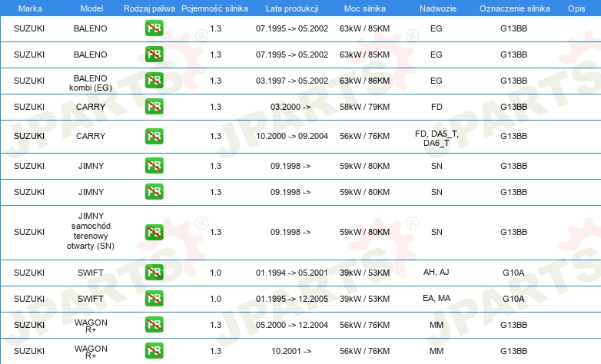Select the '1.0' capacity in the SWIFT 01.1995 row
The height and width of the screenshot is (364, 601).
pyautogui.click(x=216, y=299)
